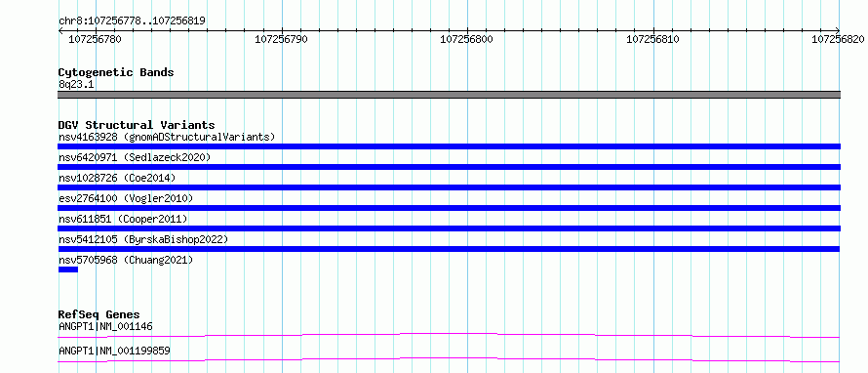Click the blue bar under nsv611851

pos(449,228)
